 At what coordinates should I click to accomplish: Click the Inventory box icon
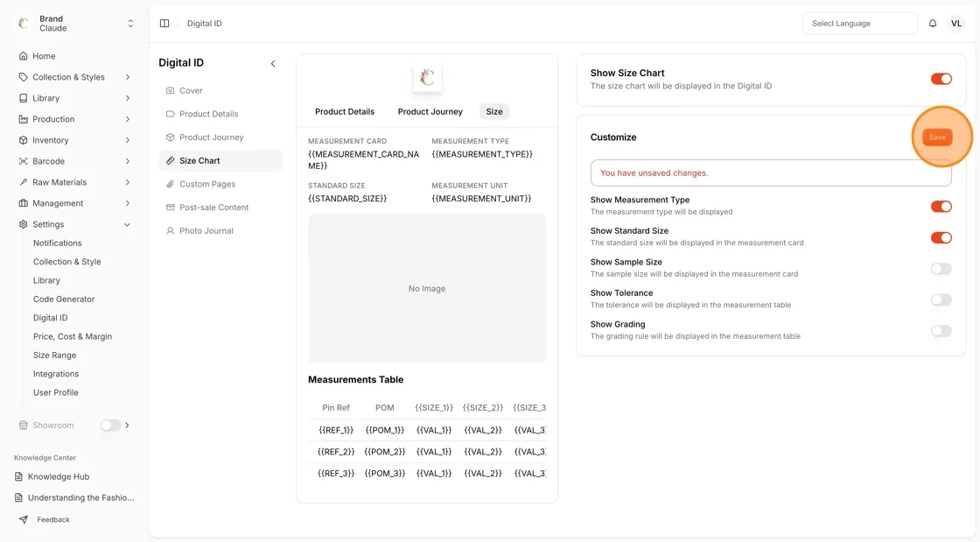coord(23,141)
